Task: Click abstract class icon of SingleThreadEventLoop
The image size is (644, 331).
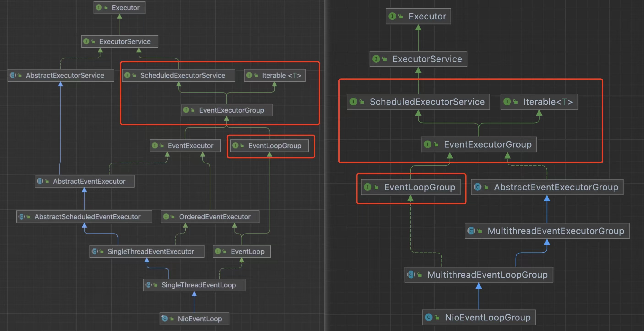Action: [x=148, y=285]
